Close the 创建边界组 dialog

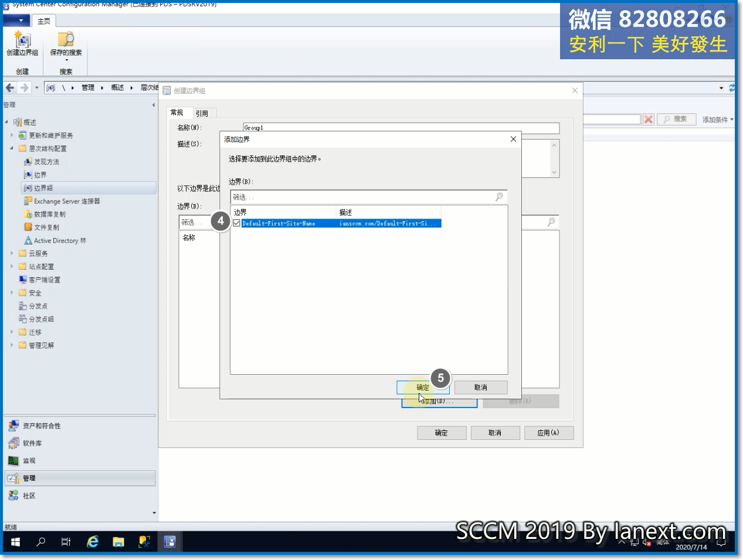point(575,90)
